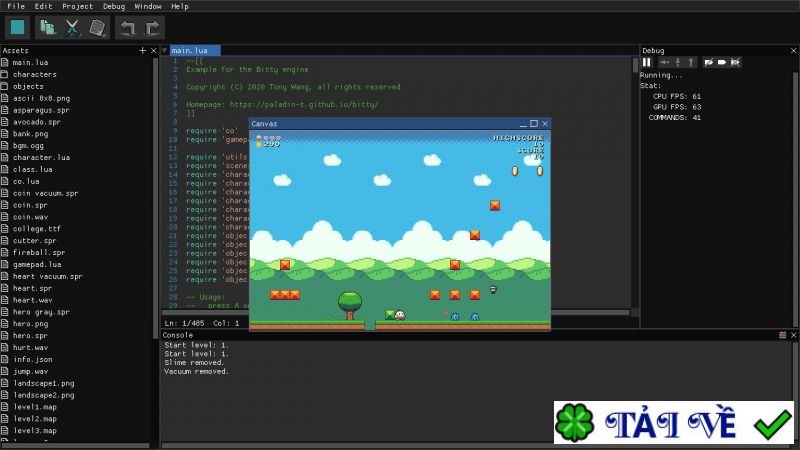The width and height of the screenshot is (800, 450).
Task: Toggle breakpoint with the tag icon
Action: (722, 62)
